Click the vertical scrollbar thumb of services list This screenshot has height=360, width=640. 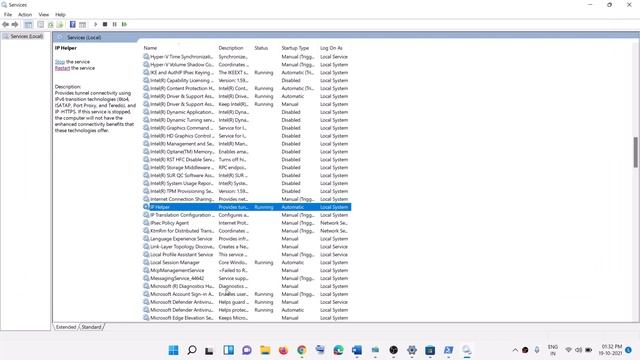tap(636, 152)
